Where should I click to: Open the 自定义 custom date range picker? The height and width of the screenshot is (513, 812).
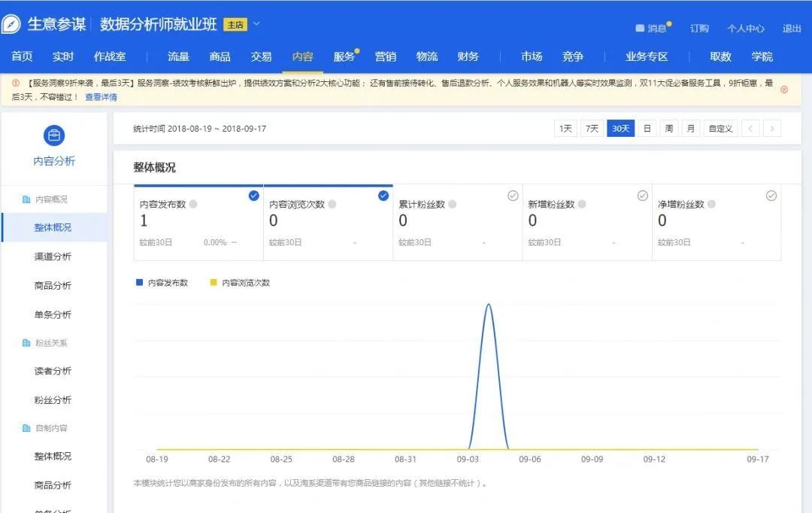pyautogui.click(x=720, y=128)
